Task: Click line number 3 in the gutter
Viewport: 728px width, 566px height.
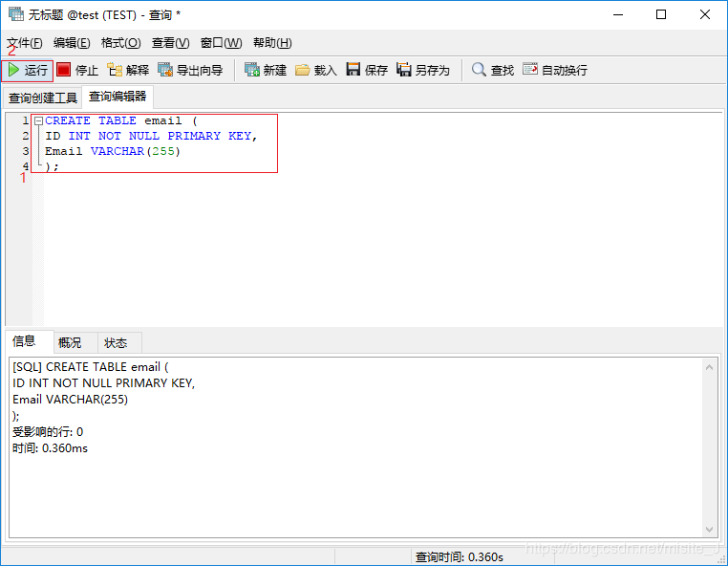Action: pyautogui.click(x=26, y=151)
